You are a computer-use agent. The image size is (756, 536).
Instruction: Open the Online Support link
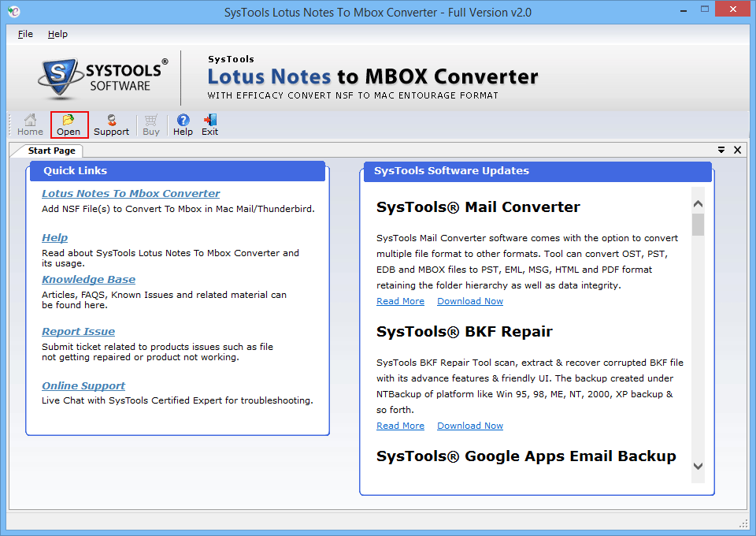click(83, 386)
